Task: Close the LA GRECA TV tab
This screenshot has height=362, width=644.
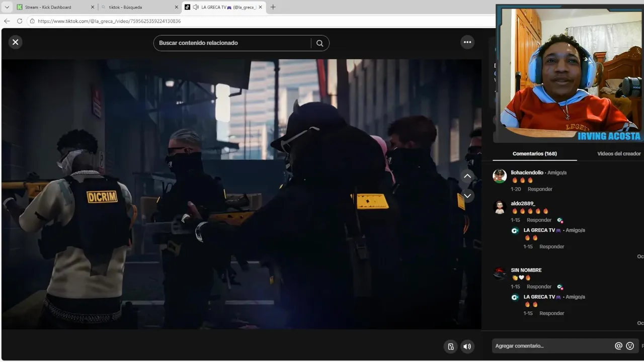Action: click(x=260, y=7)
